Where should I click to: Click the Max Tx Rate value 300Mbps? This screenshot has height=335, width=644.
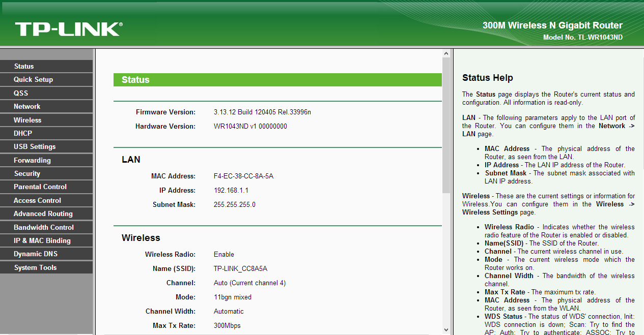227,325
